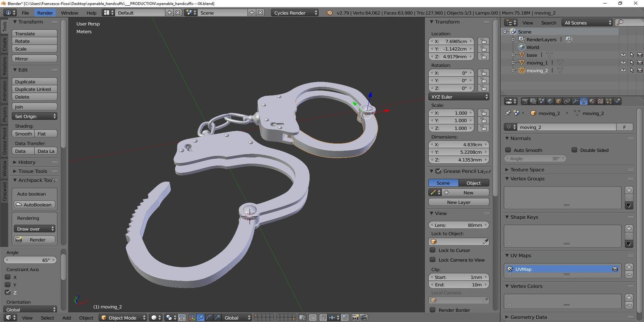Viewport: 644px width, 322px height.
Task: Open the XYZ Euler rotation mode dropdown
Action: (x=459, y=97)
